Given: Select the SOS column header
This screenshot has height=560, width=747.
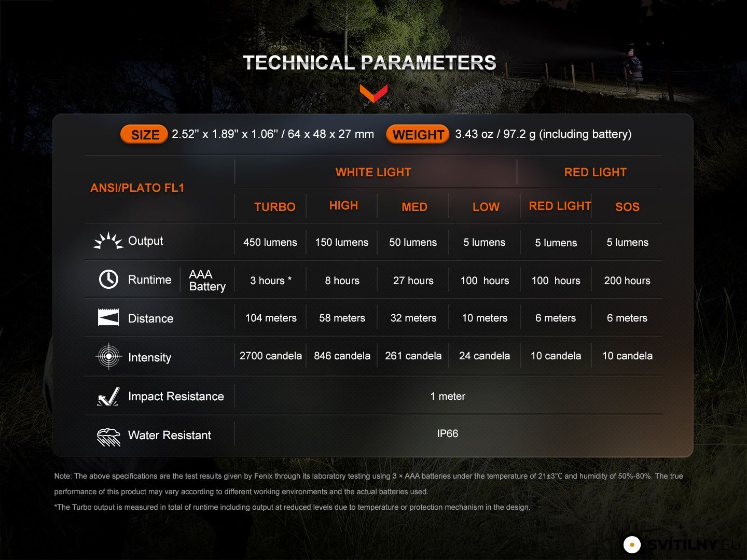Looking at the screenshot, I should tap(627, 207).
